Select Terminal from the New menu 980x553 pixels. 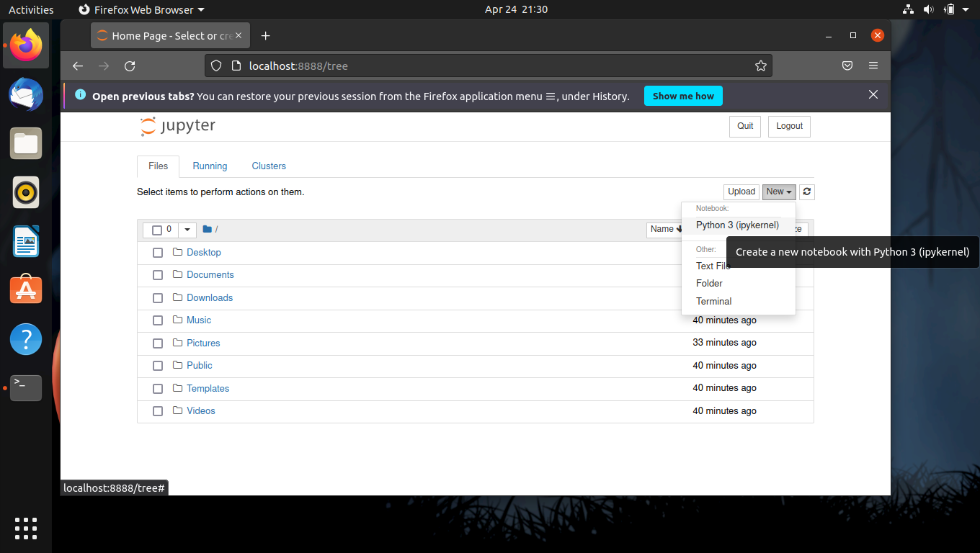click(714, 301)
